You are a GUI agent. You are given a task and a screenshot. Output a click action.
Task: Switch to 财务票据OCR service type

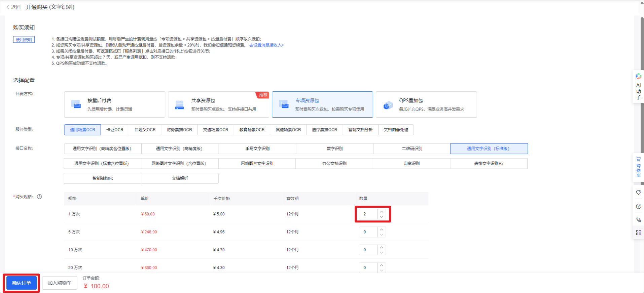click(x=179, y=130)
